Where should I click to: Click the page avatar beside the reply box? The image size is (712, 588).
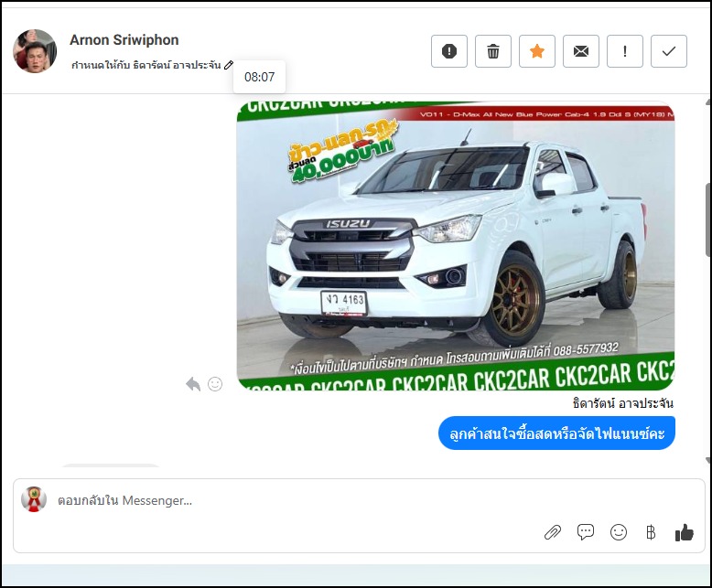(34, 499)
